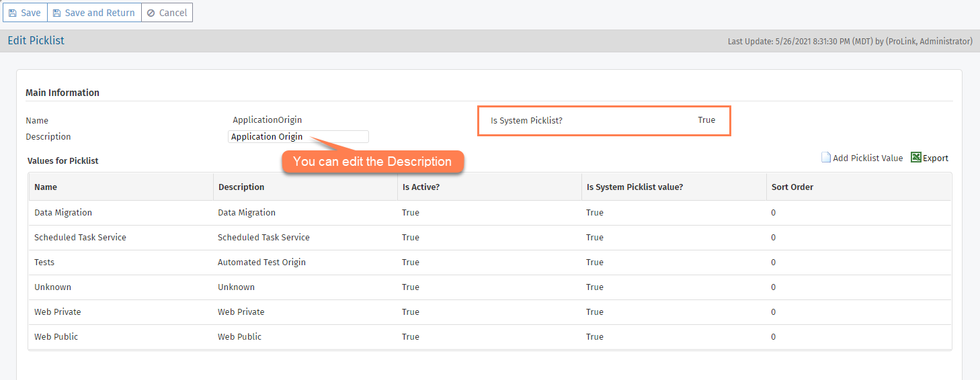Click the Cancel circle-slash icon
This screenshot has height=380, width=980.
[151, 13]
